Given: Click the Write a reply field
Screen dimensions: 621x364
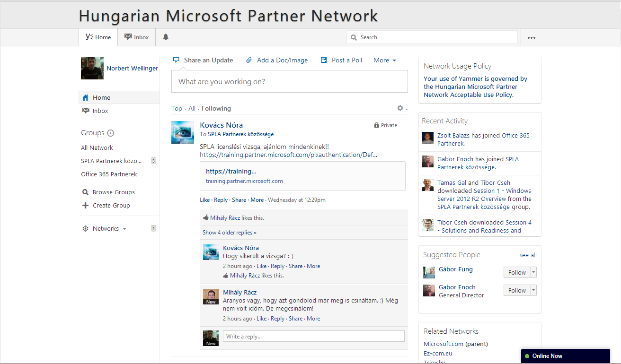Looking at the screenshot, I should tap(313, 337).
